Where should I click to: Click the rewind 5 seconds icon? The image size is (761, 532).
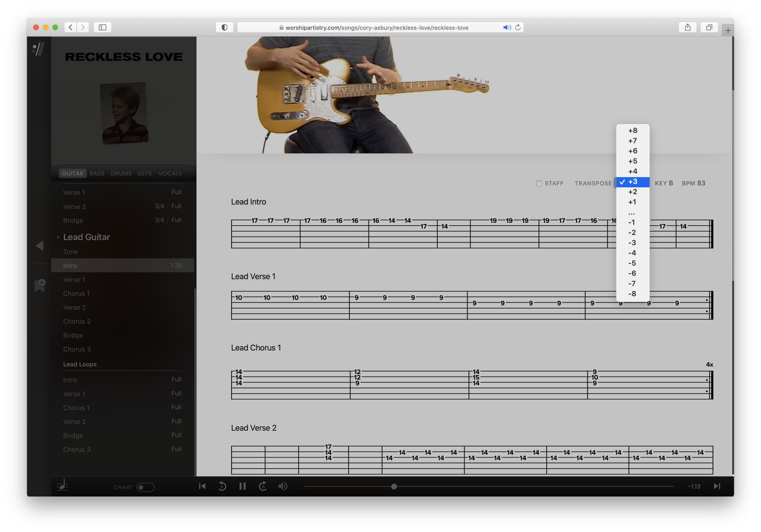click(x=222, y=486)
